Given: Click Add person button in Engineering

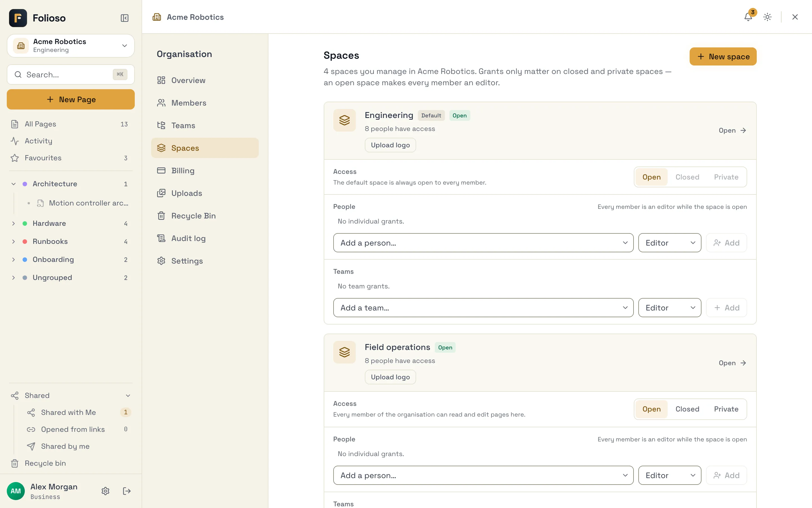Looking at the screenshot, I should pos(726,243).
